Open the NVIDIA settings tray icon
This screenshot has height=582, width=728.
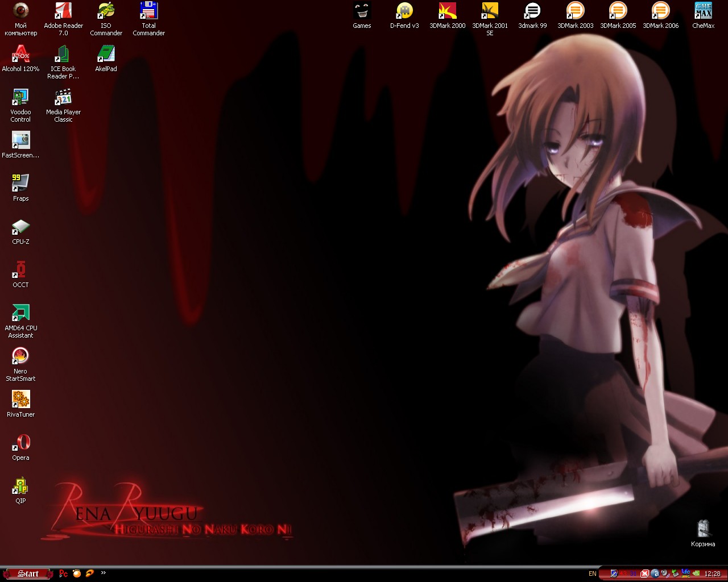696,574
